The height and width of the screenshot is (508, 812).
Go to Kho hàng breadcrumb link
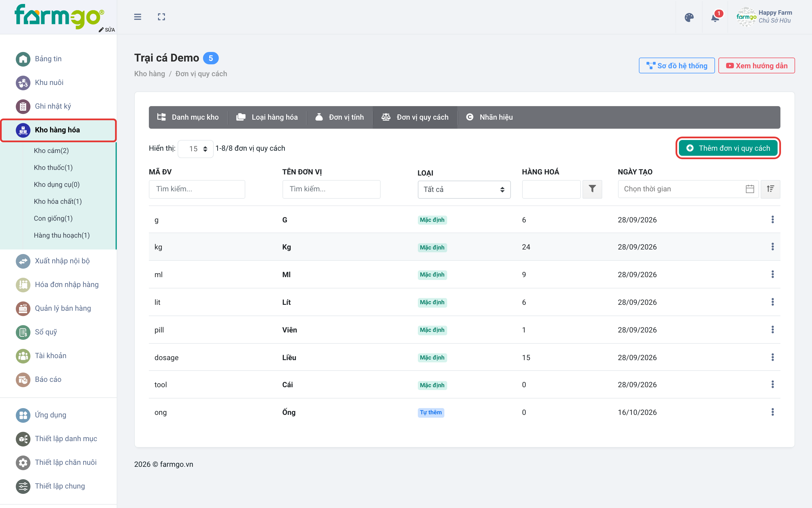[x=150, y=74]
